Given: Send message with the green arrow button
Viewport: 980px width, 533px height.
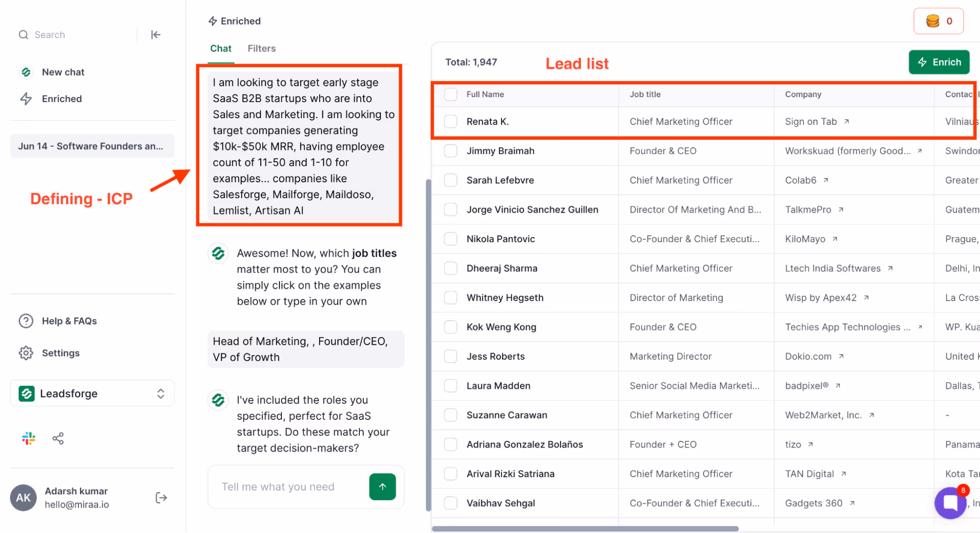Looking at the screenshot, I should pos(382,486).
